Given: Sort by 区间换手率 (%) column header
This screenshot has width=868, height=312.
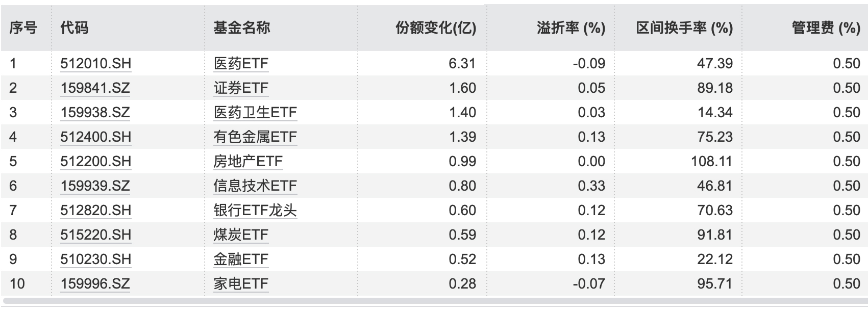Looking at the screenshot, I should 684,28.
